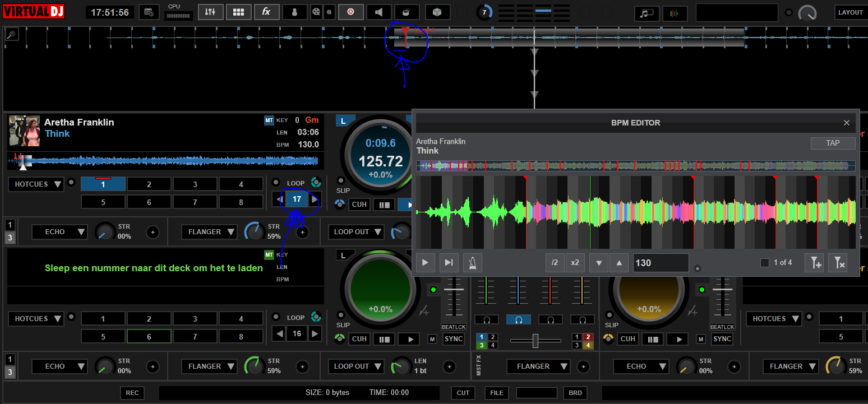Enable BEATLCK on the green deck
Screen dimensions: 868x404
coord(454,327)
